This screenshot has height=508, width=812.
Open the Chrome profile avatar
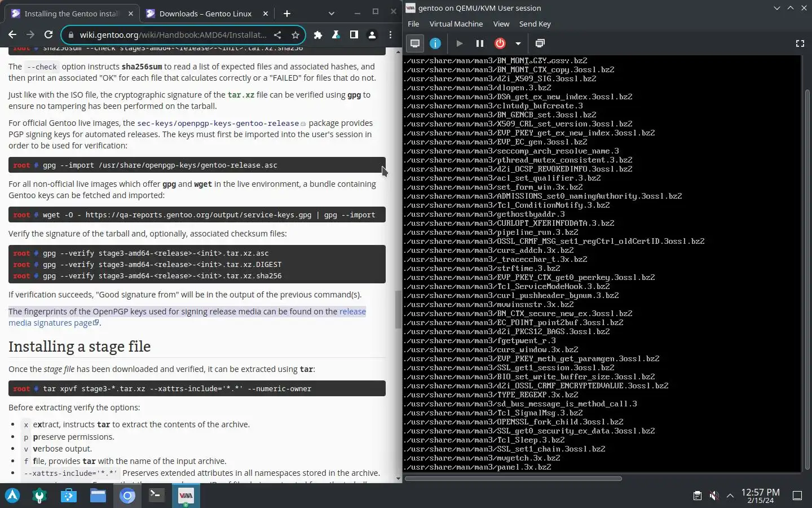[372, 35]
